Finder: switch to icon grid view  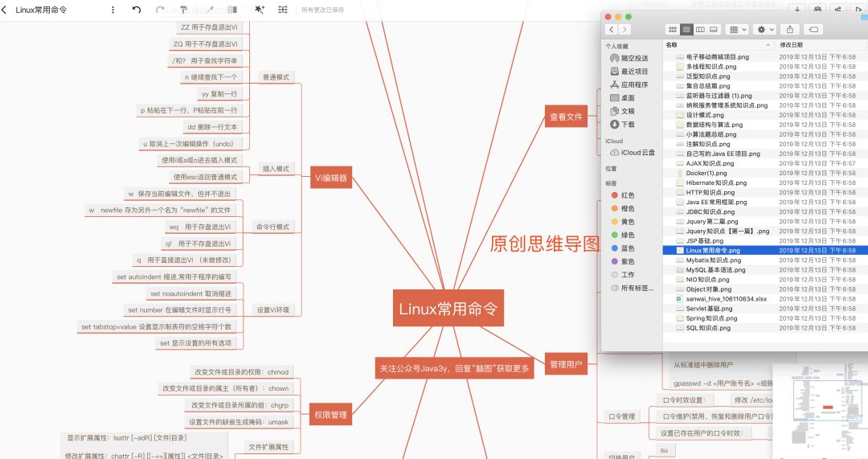point(673,30)
